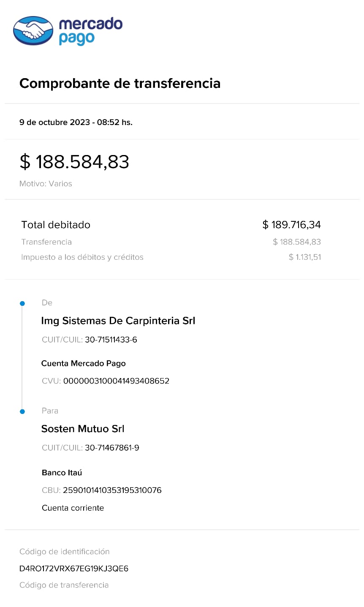Click the Total debitado label
364x607 pixels.
56,225
